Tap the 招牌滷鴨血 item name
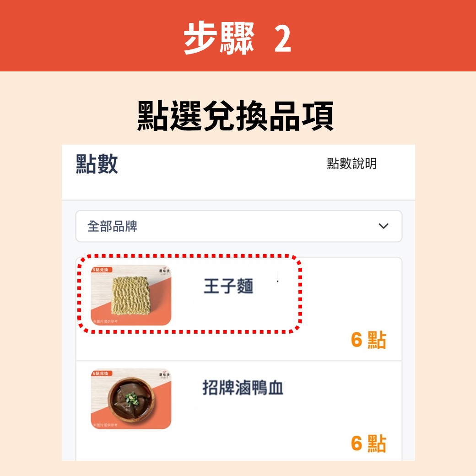This screenshot has width=476, height=476. (243, 388)
